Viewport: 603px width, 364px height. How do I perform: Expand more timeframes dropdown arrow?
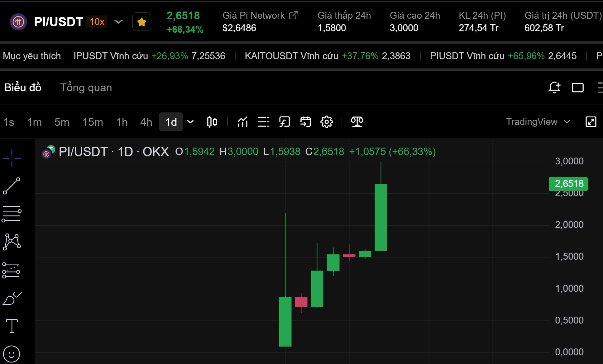click(x=190, y=122)
